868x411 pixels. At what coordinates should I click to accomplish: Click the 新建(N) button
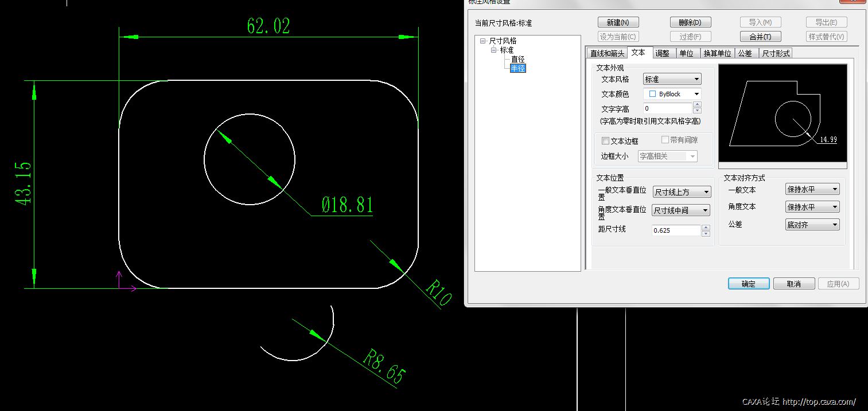coord(618,22)
